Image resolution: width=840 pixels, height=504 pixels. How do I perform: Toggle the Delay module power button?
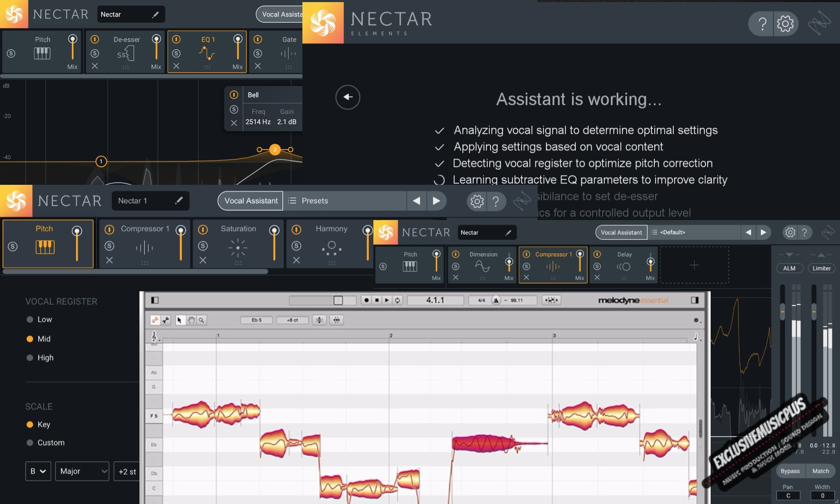597,254
